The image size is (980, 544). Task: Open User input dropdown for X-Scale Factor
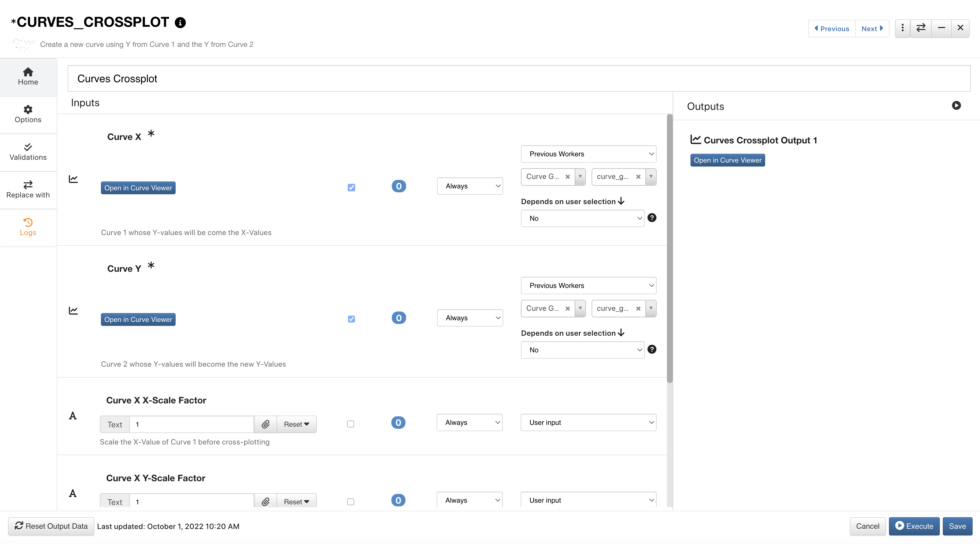point(588,422)
